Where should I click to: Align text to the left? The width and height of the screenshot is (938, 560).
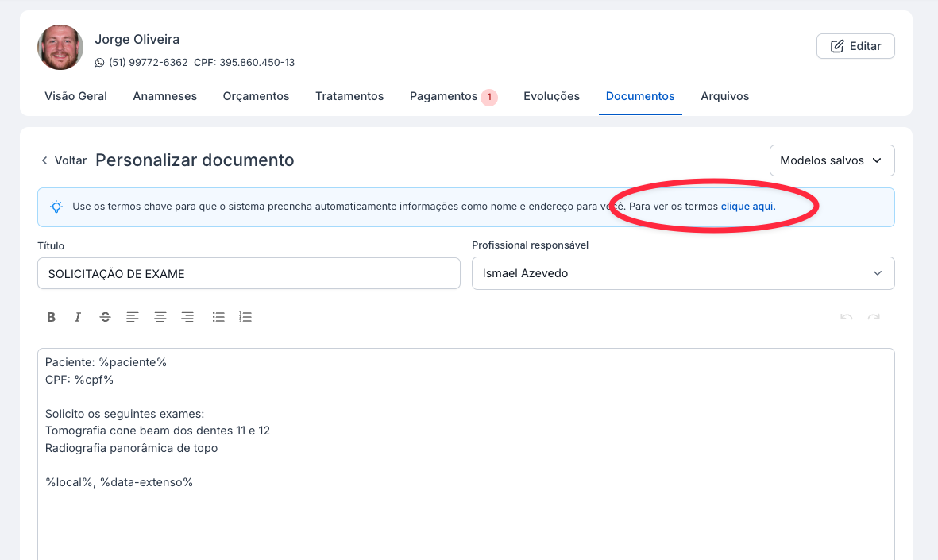(x=133, y=317)
